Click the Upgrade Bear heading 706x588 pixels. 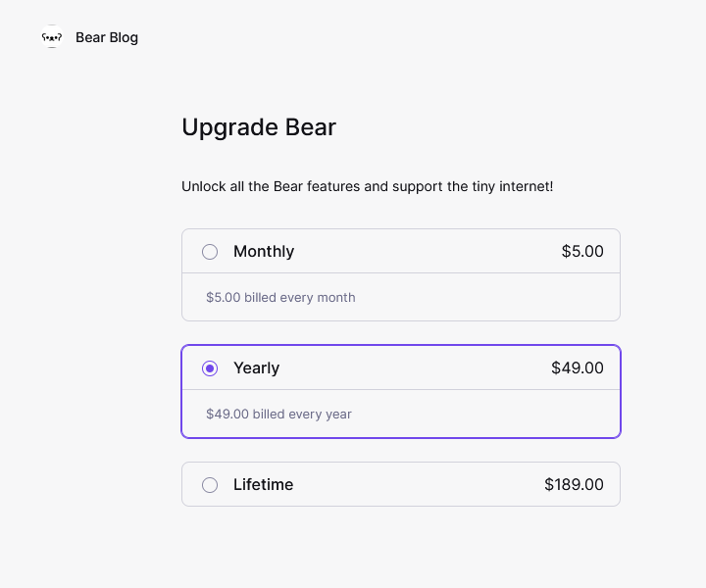[x=259, y=127]
